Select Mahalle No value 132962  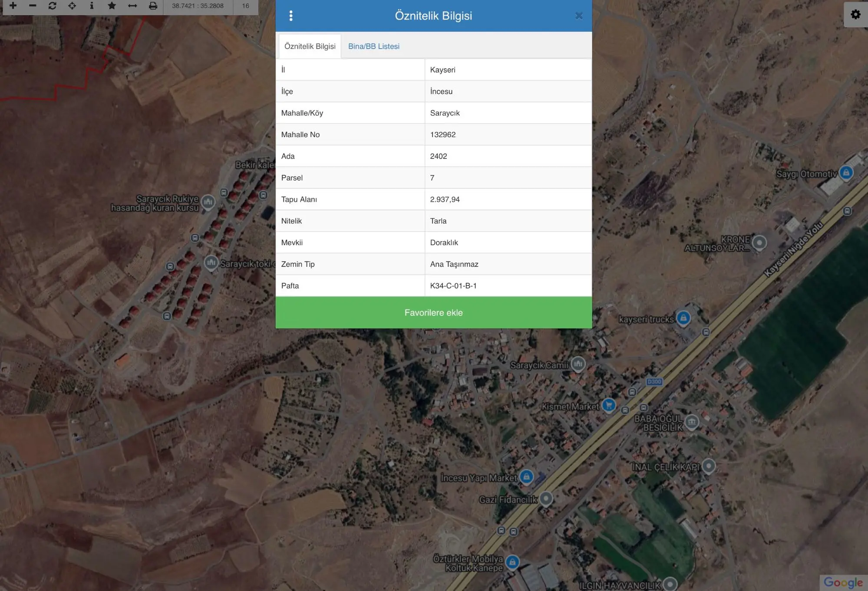point(443,135)
